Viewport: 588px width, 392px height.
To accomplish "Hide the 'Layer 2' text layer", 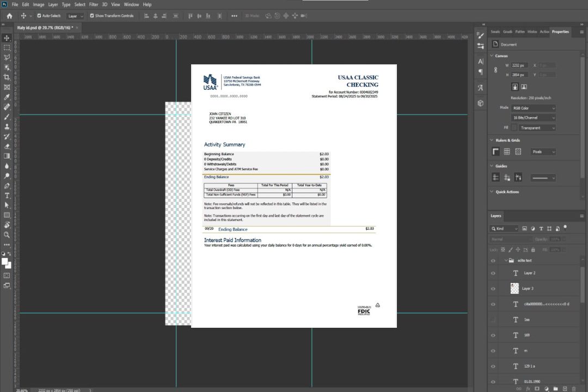I will coord(493,273).
